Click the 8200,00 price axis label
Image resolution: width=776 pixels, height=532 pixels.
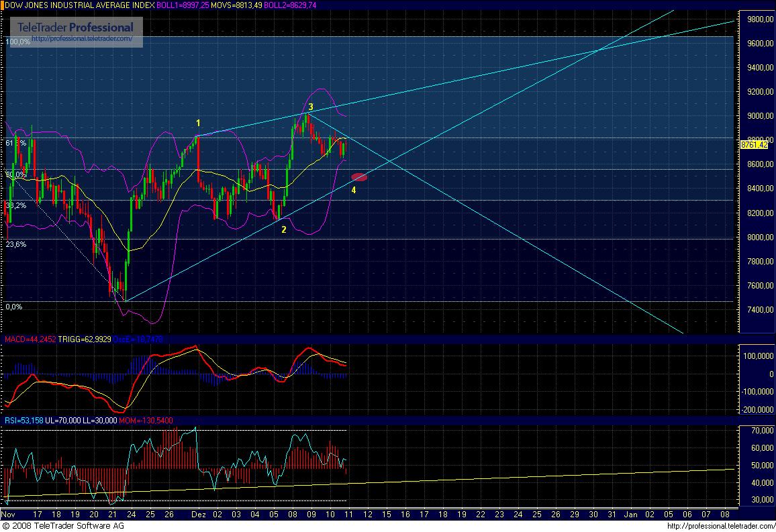(760, 213)
